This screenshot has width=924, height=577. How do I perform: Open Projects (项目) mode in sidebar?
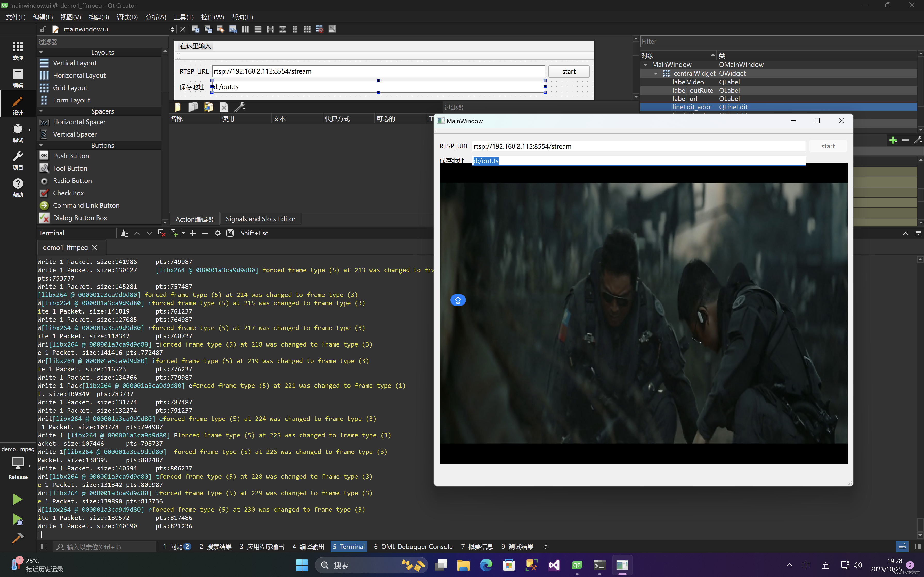pyautogui.click(x=18, y=161)
